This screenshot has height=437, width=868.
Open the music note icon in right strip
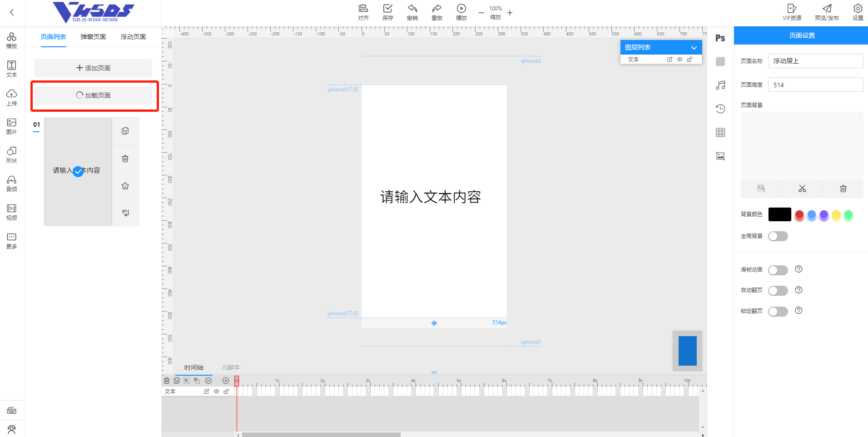click(720, 85)
